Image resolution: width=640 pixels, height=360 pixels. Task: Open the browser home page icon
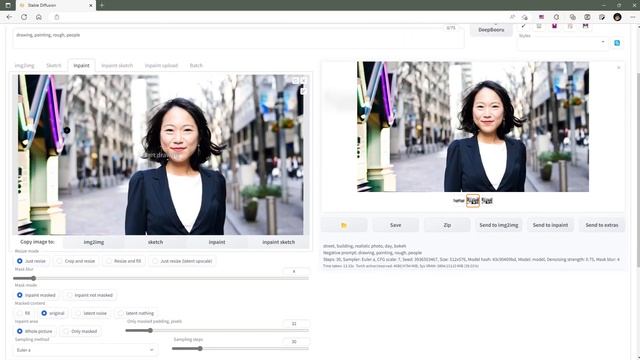pyautogui.click(x=39, y=17)
